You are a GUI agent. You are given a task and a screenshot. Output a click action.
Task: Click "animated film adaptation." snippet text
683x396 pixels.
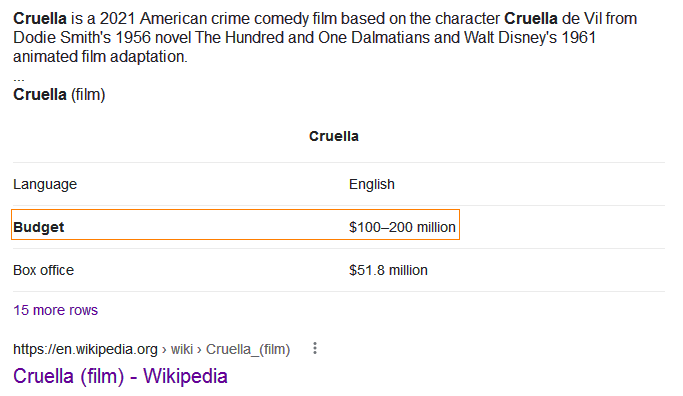(100, 57)
